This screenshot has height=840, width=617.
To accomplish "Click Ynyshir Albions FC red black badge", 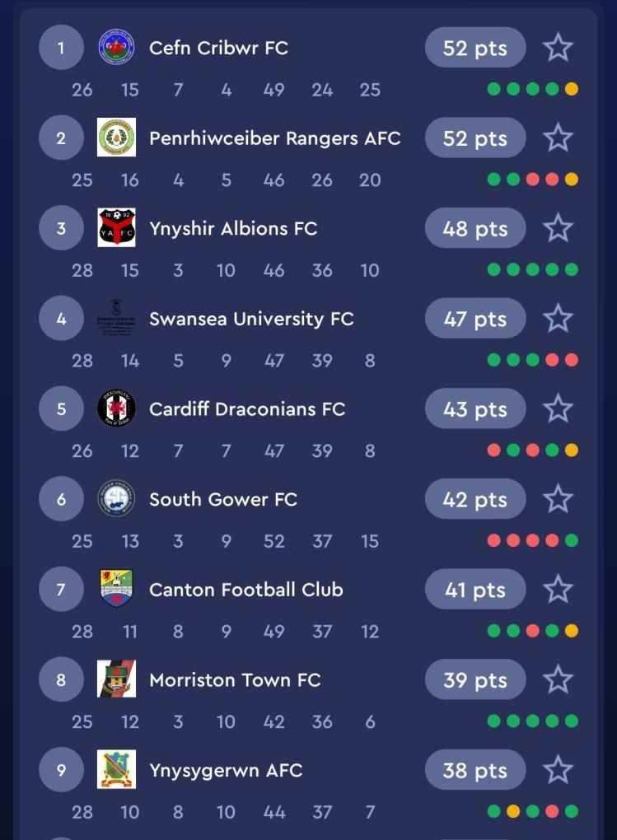I will pyautogui.click(x=116, y=228).
